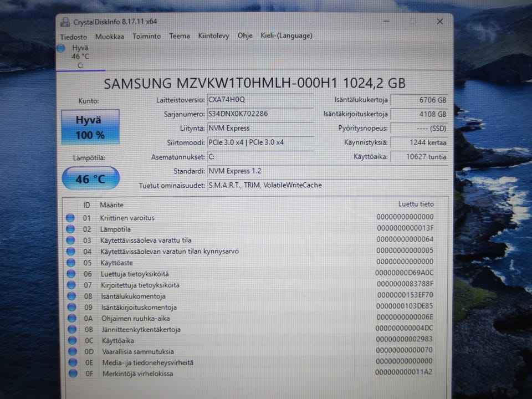Open the Toiminto menu
This screenshot has height=399, width=532.
(146, 36)
